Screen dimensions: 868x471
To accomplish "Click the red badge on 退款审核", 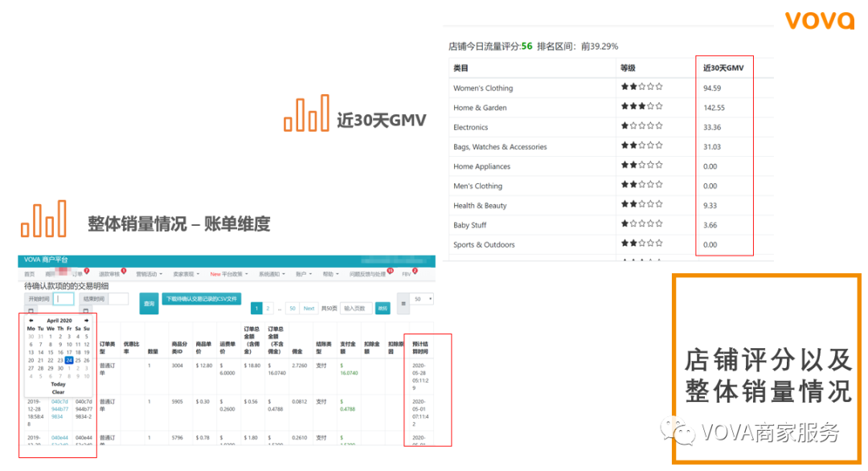I will [x=122, y=270].
